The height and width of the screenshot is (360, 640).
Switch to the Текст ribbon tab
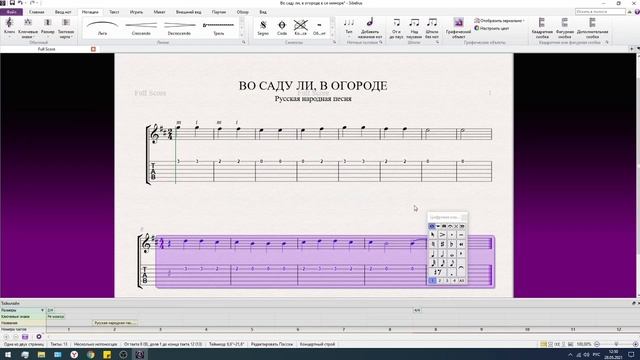(114, 12)
